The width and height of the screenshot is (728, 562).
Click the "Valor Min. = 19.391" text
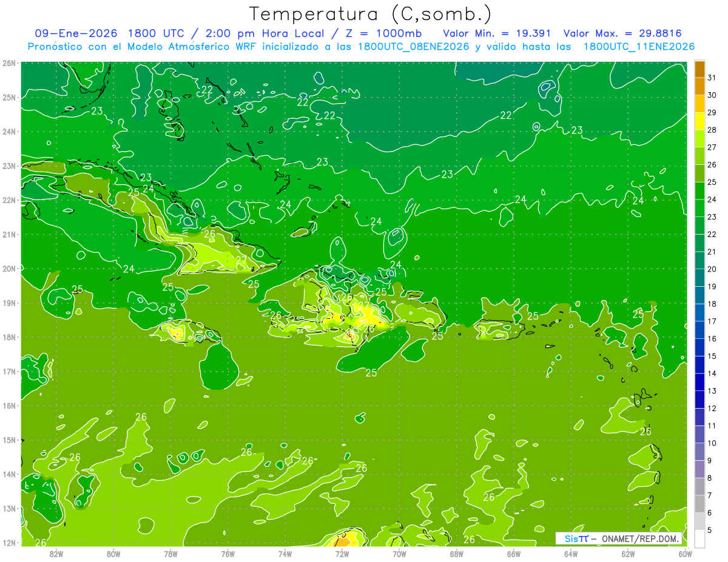tap(497, 33)
